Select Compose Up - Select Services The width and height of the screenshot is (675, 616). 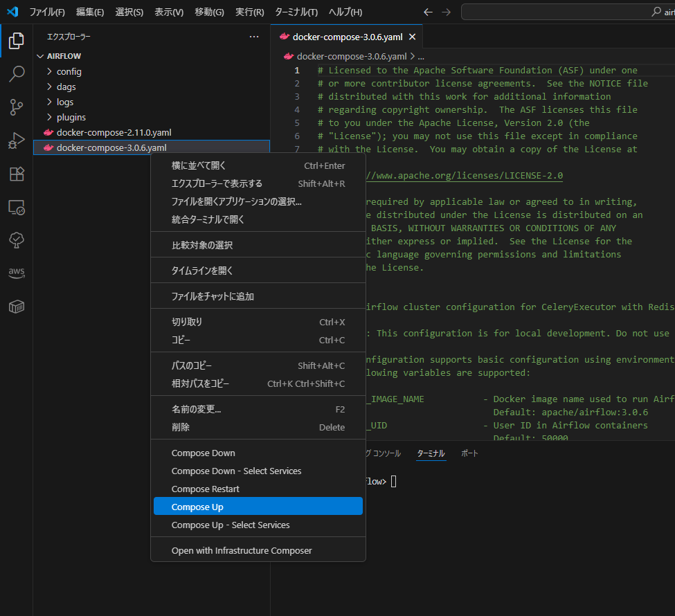click(x=258, y=525)
